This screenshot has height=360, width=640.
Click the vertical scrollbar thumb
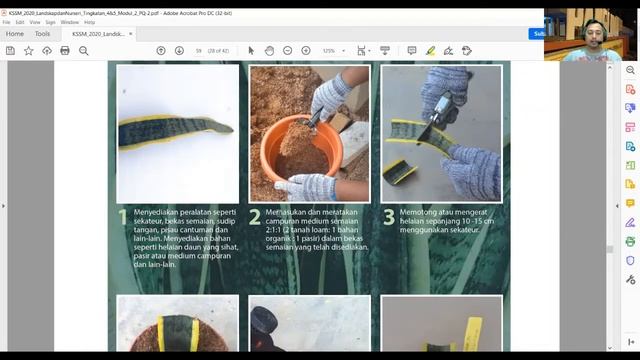(610, 249)
